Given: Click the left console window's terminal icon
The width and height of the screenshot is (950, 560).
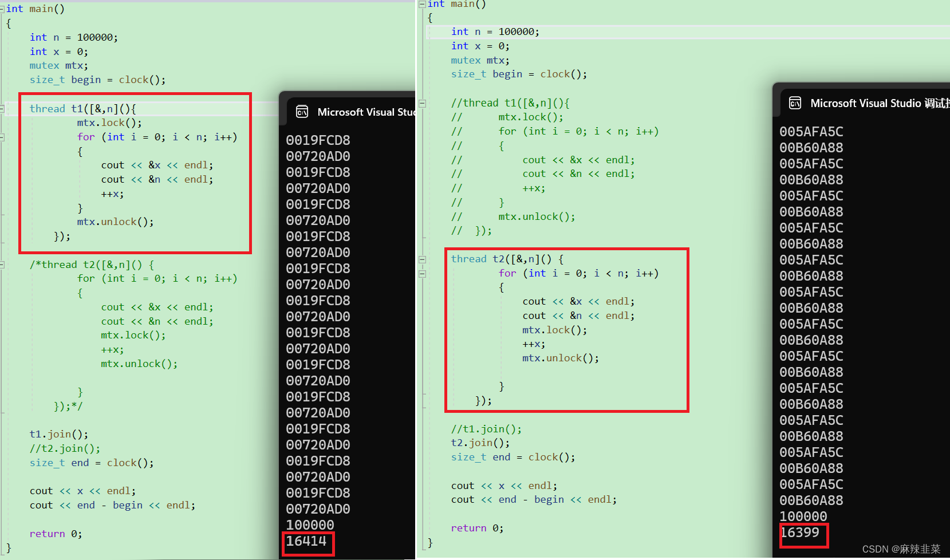Looking at the screenshot, I should point(302,112).
